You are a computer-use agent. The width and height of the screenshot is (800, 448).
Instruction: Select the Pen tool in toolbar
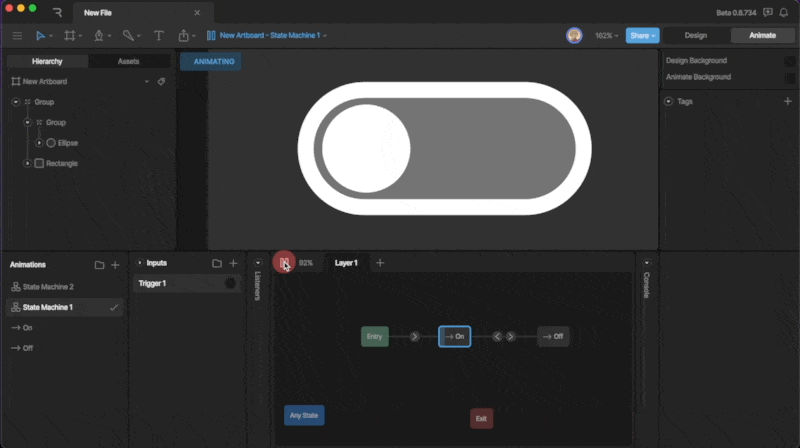tap(98, 35)
